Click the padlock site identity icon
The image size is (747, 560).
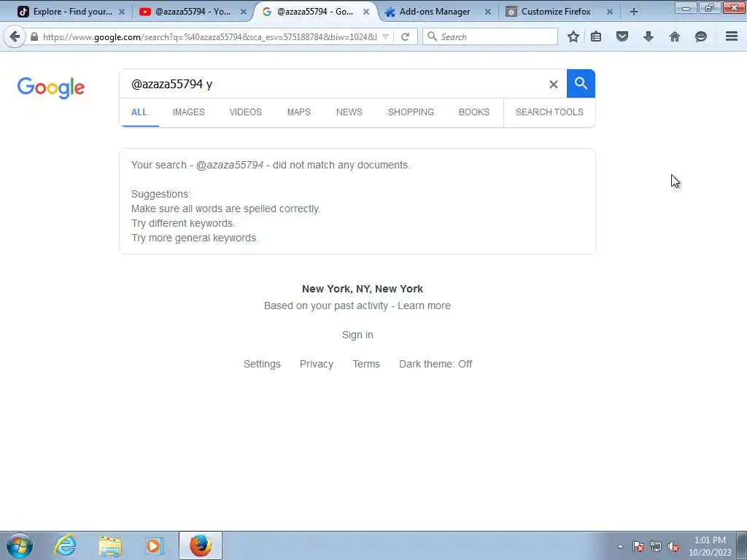34,36
